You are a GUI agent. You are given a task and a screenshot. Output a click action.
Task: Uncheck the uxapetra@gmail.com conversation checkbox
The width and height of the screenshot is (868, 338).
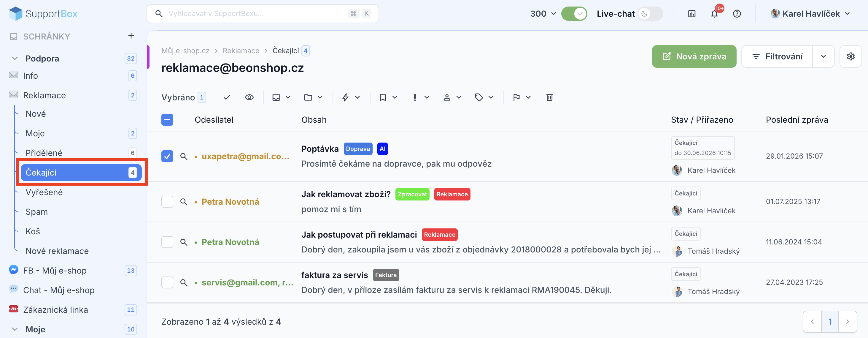click(x=167, y=156)
